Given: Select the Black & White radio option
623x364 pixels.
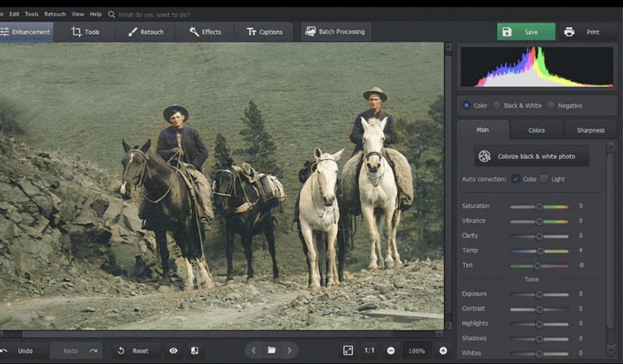Looking at the screenshot, I should (497, 106).
